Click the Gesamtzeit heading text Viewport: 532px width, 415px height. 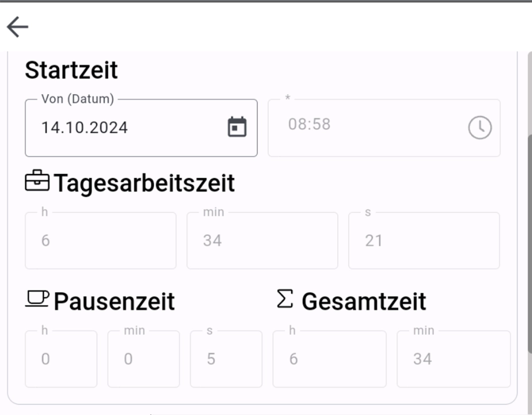[x=364, y=301]
